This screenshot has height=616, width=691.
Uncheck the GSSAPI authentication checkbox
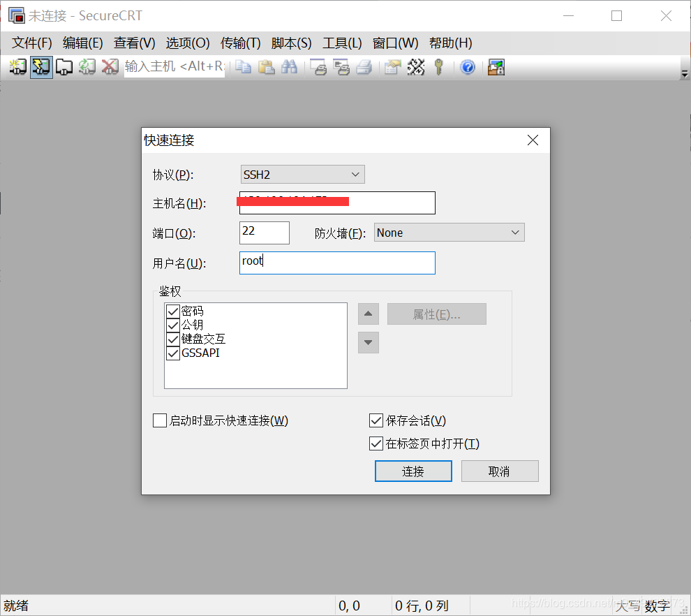173,353
